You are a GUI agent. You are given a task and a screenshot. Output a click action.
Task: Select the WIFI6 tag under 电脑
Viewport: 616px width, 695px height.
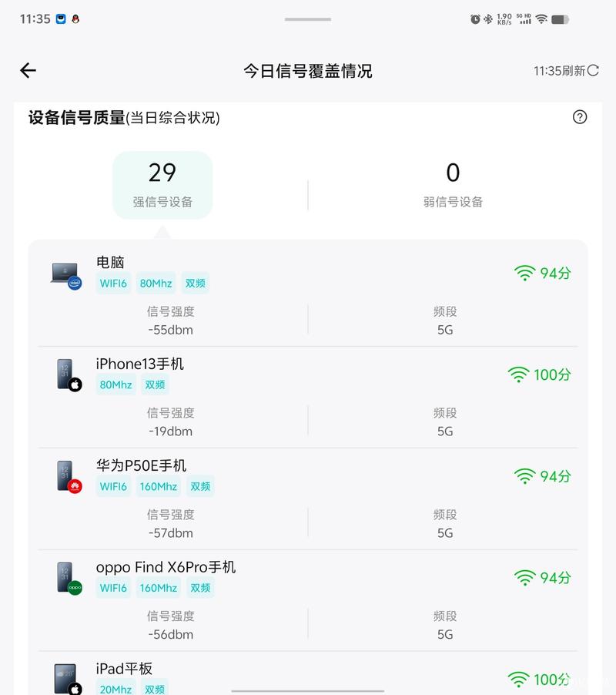pos(113,284)
